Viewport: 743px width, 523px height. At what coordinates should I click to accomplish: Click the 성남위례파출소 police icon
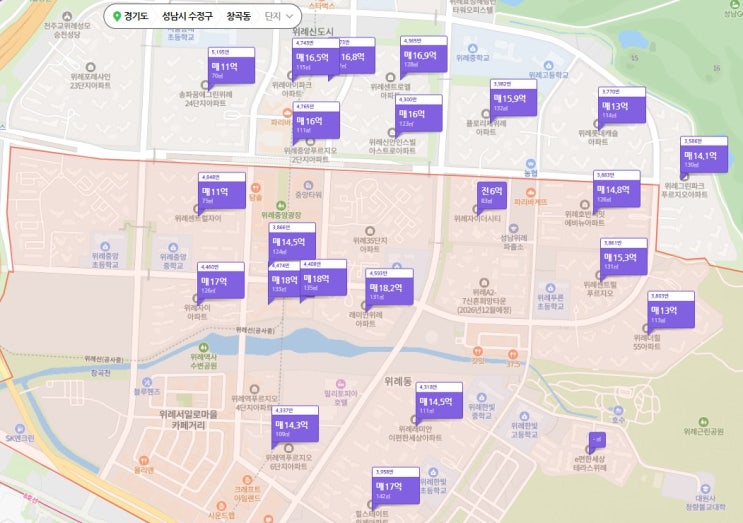pos(513,228)
